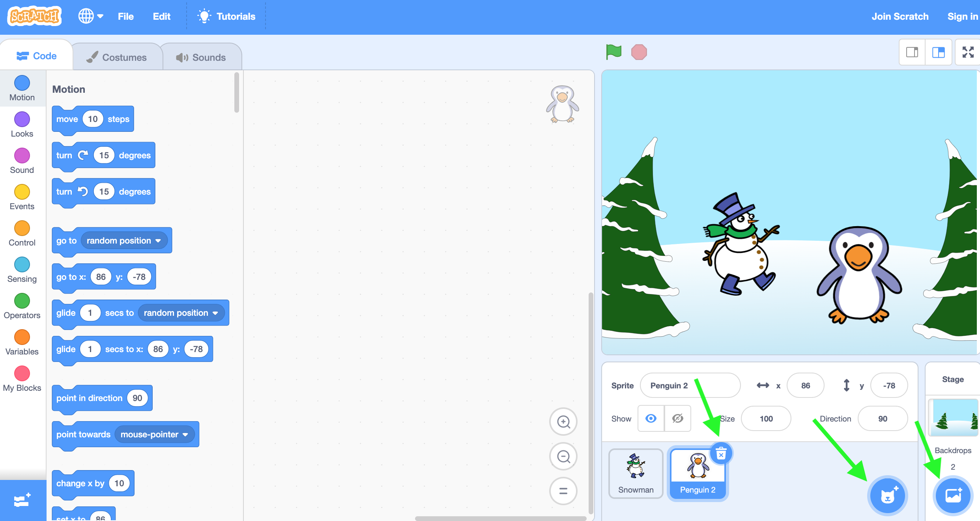Select the Events block category
The height and width of the screenshot is (521, 980).
pos(22,197)
